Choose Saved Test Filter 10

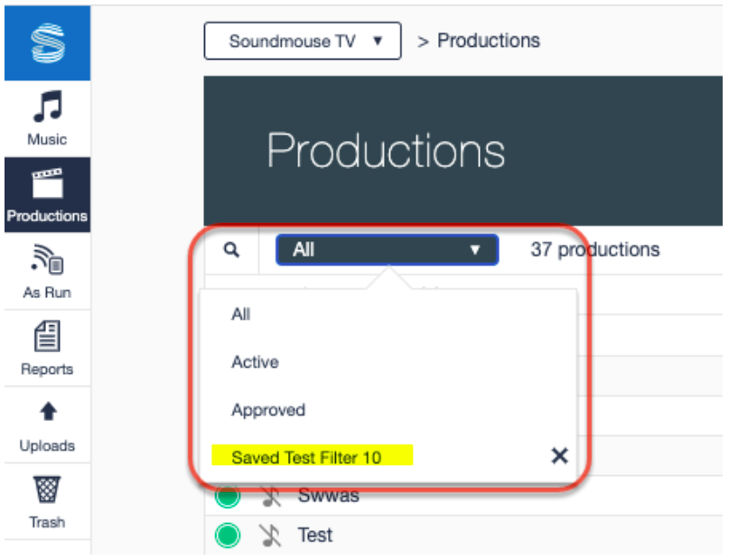306,457
